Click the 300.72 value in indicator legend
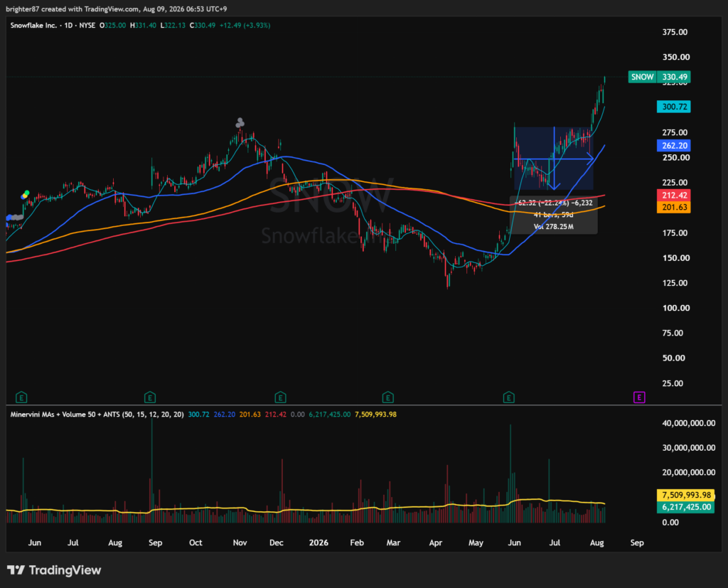 (199, 415)
